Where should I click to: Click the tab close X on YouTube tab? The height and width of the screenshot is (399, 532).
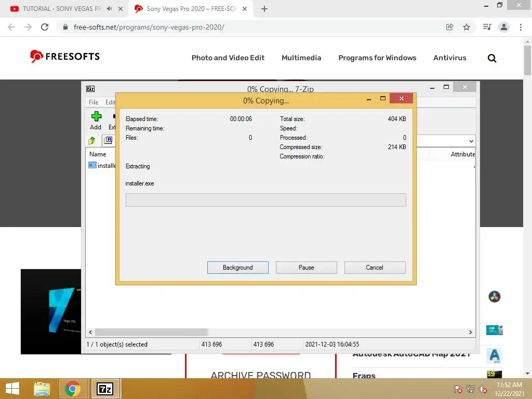121,9
